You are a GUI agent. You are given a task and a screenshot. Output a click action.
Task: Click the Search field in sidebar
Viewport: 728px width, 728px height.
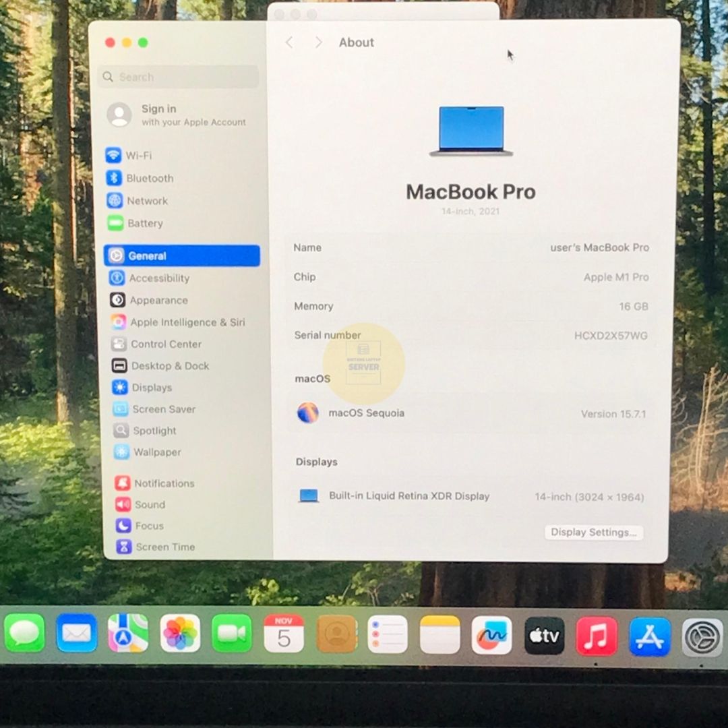point(179,77)
